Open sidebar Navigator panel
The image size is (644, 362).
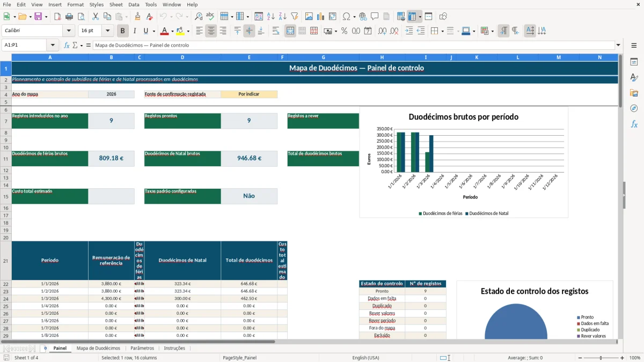click(634, 108)
